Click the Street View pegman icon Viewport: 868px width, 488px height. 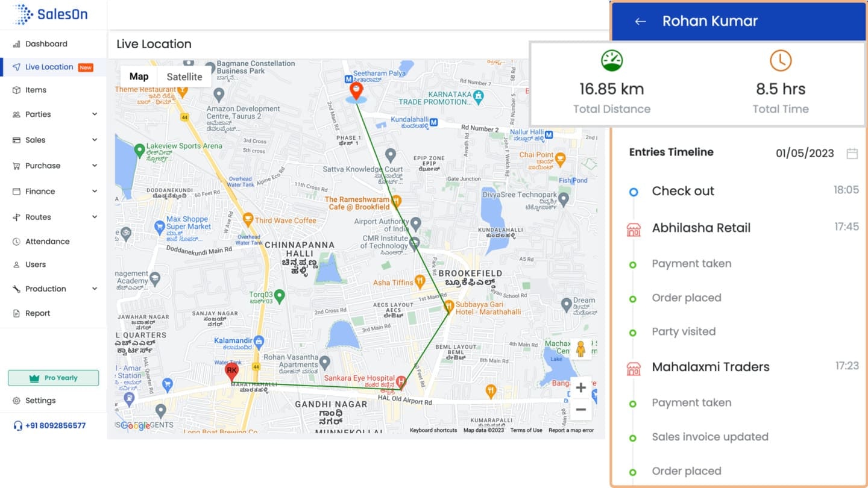click(x=580, y=349)
